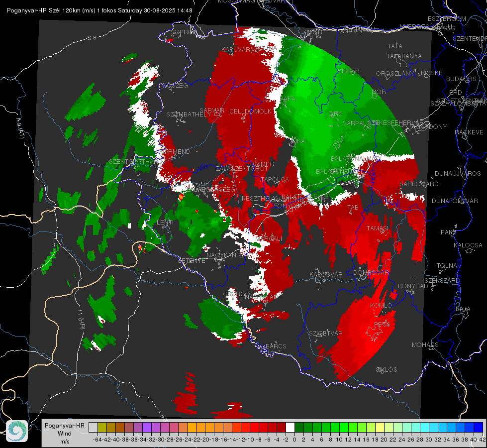Viewport: 487px width, 448px height.
Task: Click the SZEKSZARD label
Action: pos(442,281)
